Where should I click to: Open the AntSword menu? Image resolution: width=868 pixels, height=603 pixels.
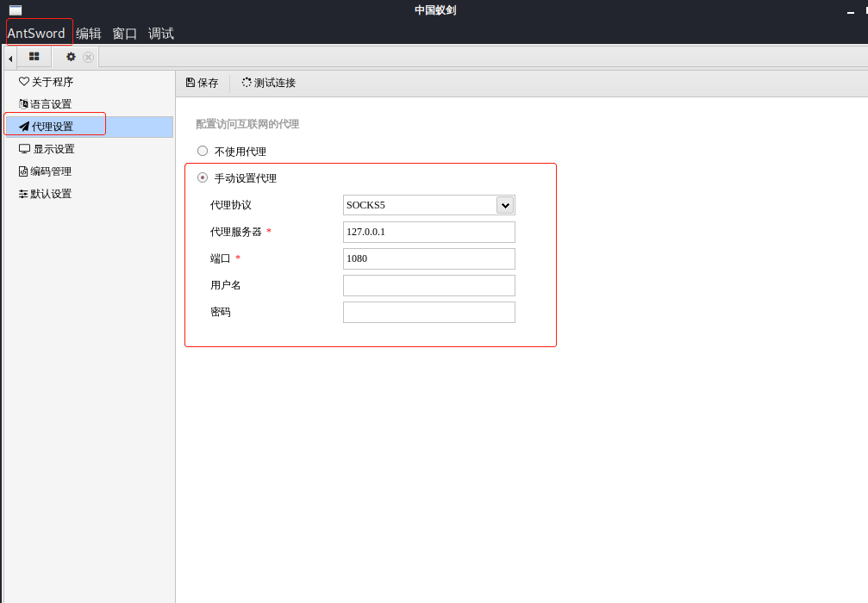point(36,34)
